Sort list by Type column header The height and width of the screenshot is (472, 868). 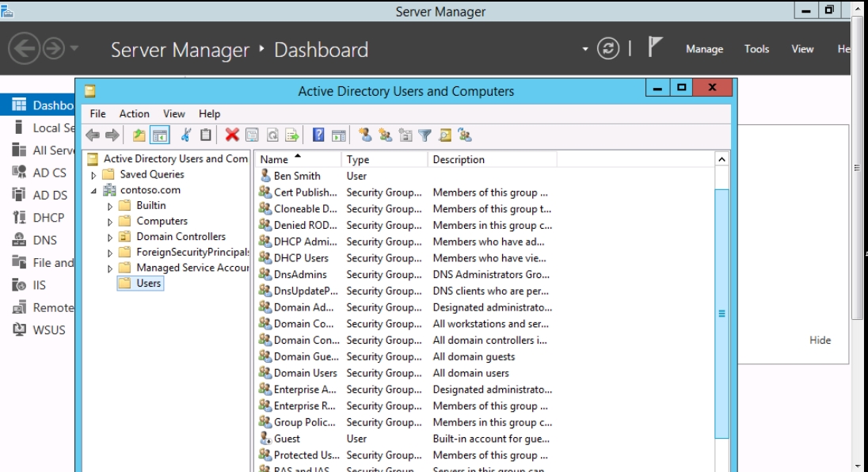tap(384, 159)
